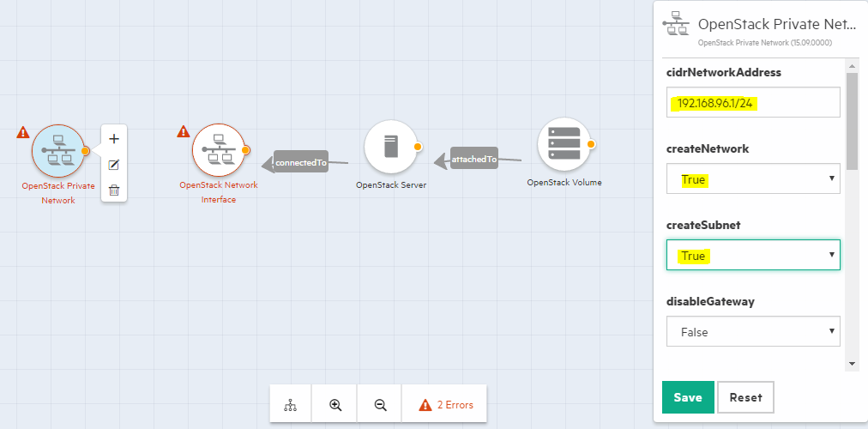Click the OpenStack Private Network label
Image resolution: width=868 pixels, height=429 pixels.
58,193
